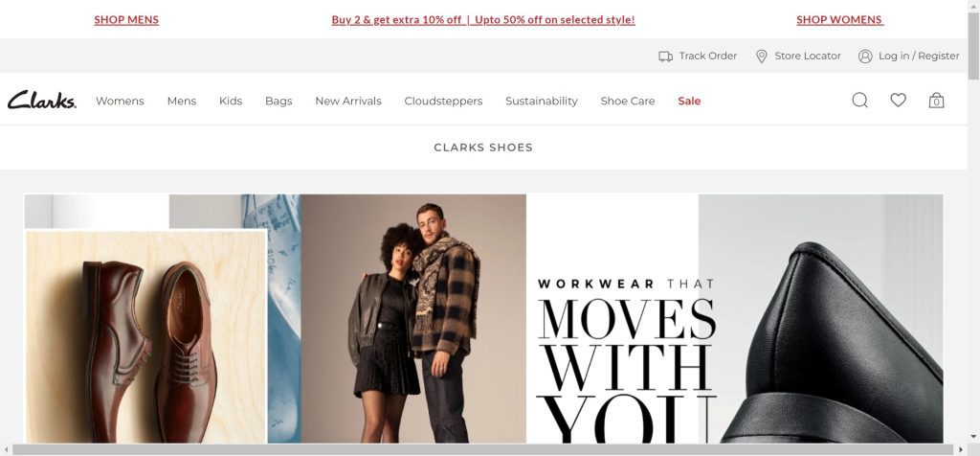The width and height of the screenshot is (980, 456).
Task: Open the search magnifier icon
Action: (x=860, y=100)
